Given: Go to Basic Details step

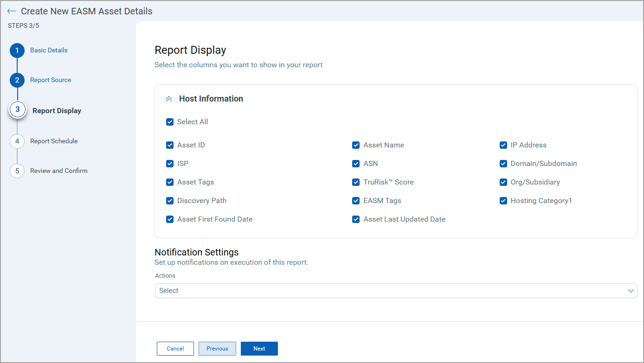Looking at the screenshot, I should [49, 50].
